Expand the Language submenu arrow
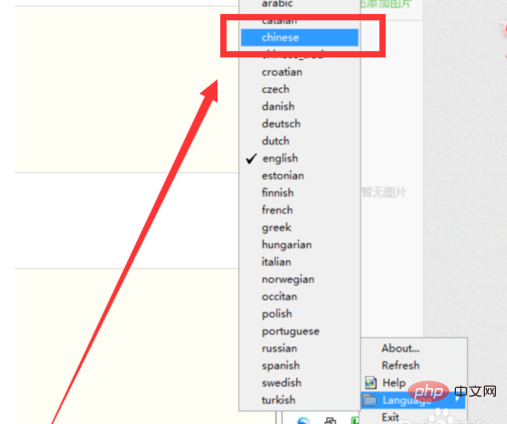Image resolution: width=507 pixels, height=424 pixels. tap(458, 399)
